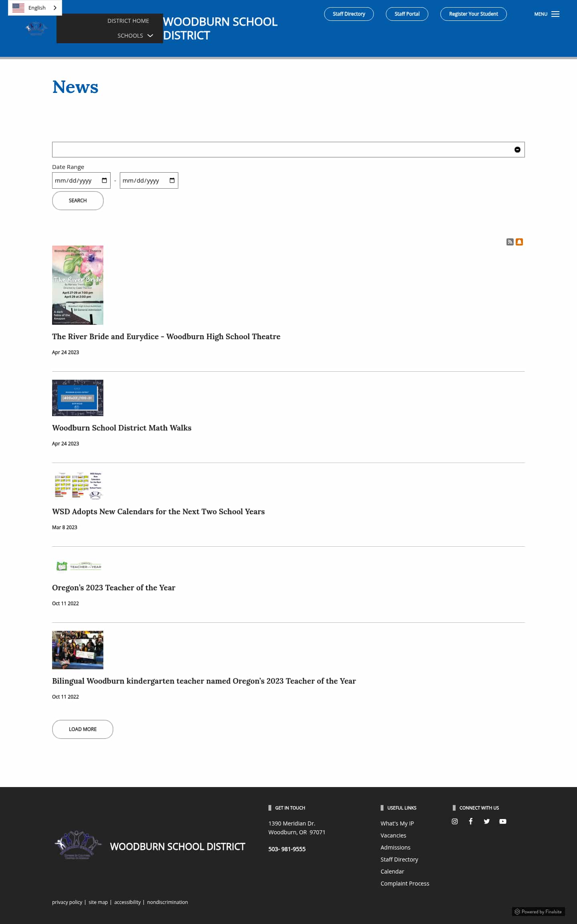Viewport: 577px width, 924px height.
Task: Open the Facebook icon in footer
Action: (x=471, y=821)
